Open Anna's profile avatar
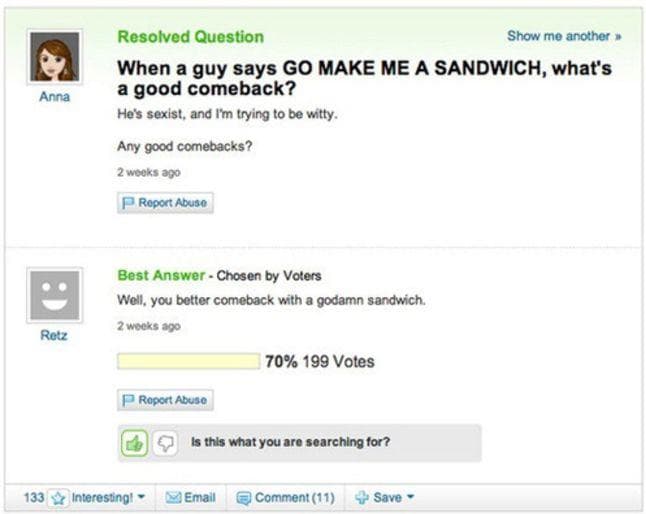The width and height of the screenshot is (646, 514). point(54,58)
